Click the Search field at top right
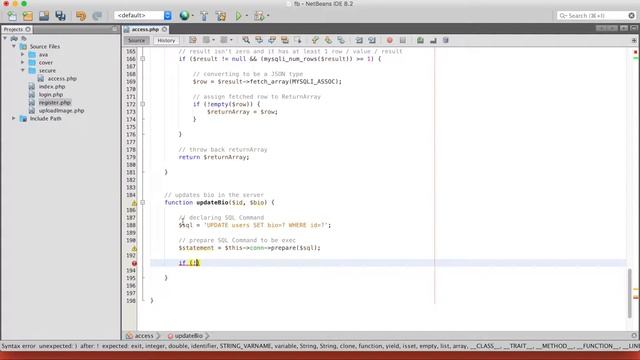The width and height of the screenshot is (640, 360). pyautogui.click(x=596, y=16)
